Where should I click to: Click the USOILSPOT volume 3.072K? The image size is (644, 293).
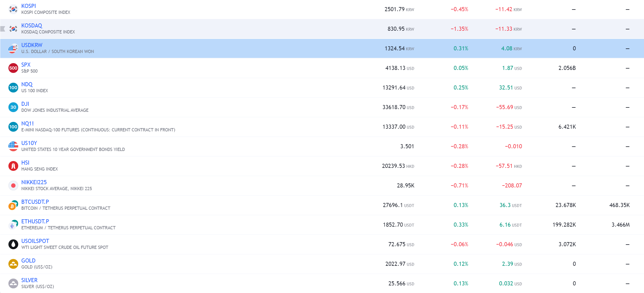567,244
